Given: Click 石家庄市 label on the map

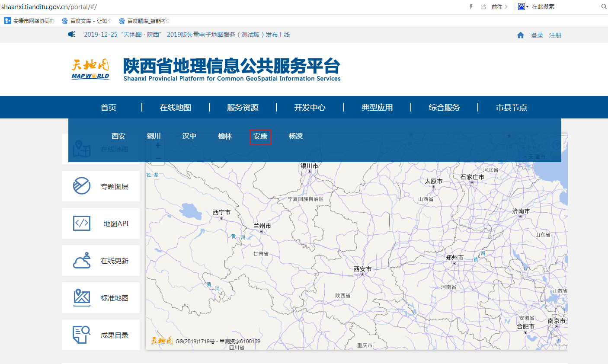Looking at the screenshot, I should [472, 177].
